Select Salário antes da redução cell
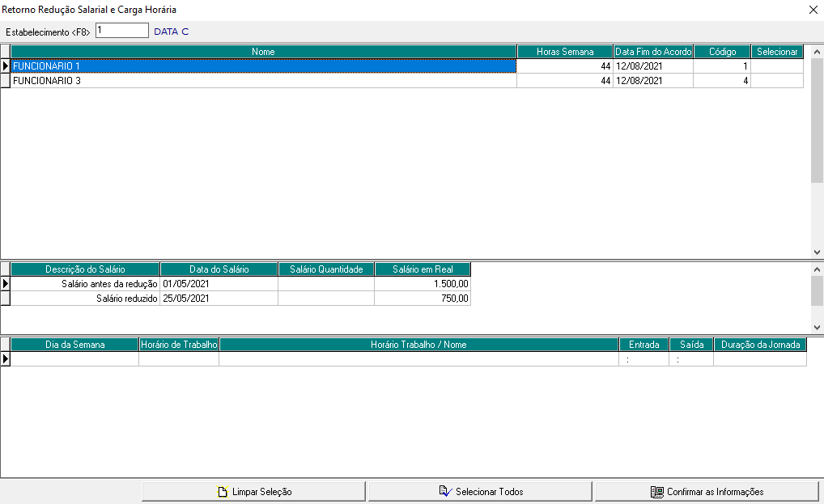 [x=85, y=284]
